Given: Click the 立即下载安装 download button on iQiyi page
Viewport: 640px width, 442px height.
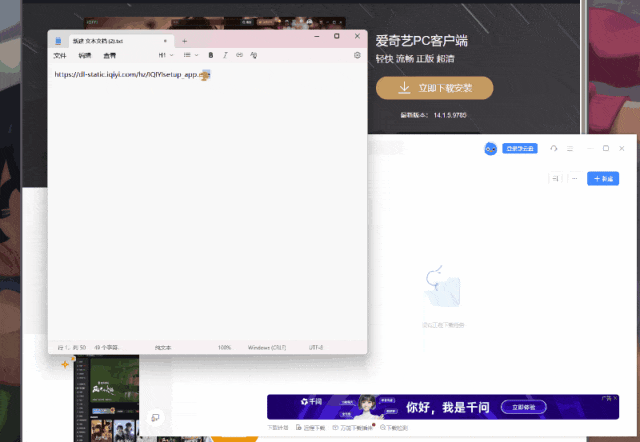Looking at the screenshot, I should pos(435,88).
